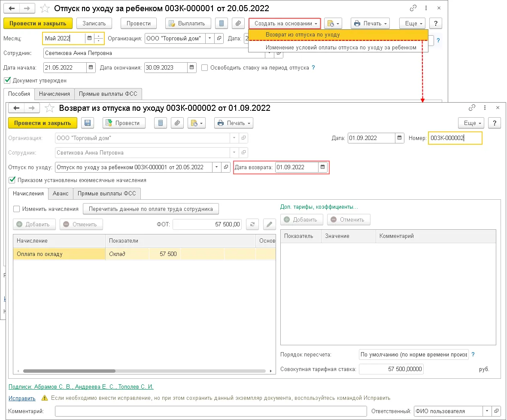The image size is (507, 420).
Task: Toggle Приказом установлены ежемесячные начисления checkbox
Action: (12, 180)
